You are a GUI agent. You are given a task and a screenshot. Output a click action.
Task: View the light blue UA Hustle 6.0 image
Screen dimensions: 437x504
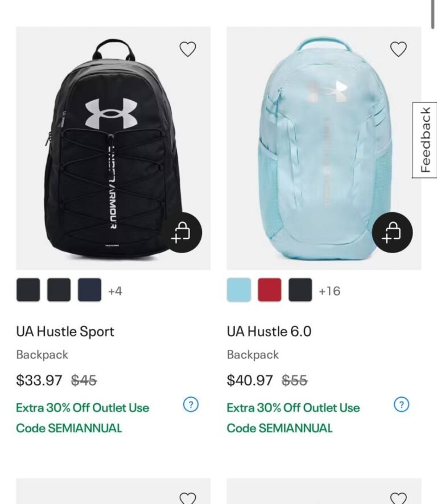319,148
